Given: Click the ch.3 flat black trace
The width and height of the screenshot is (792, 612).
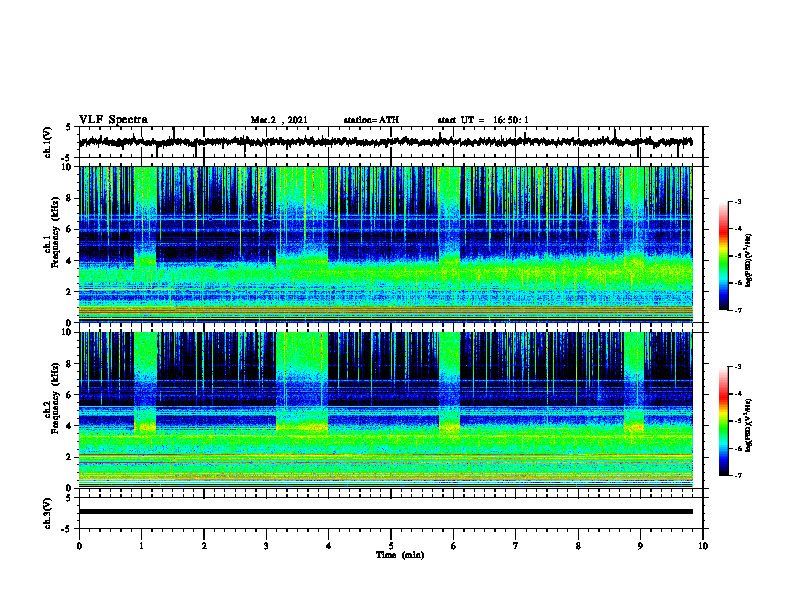Looking at the screenshot, I should pos(385,512).
